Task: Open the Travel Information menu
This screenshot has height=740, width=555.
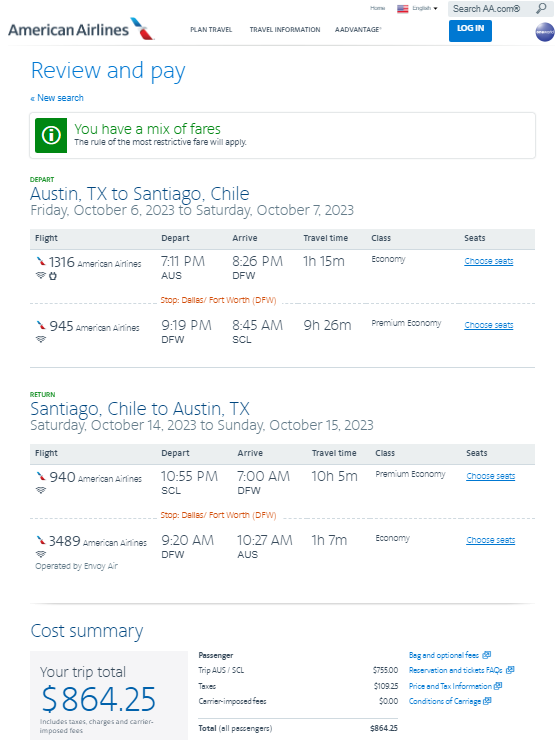Action: [x=285, y=29]
